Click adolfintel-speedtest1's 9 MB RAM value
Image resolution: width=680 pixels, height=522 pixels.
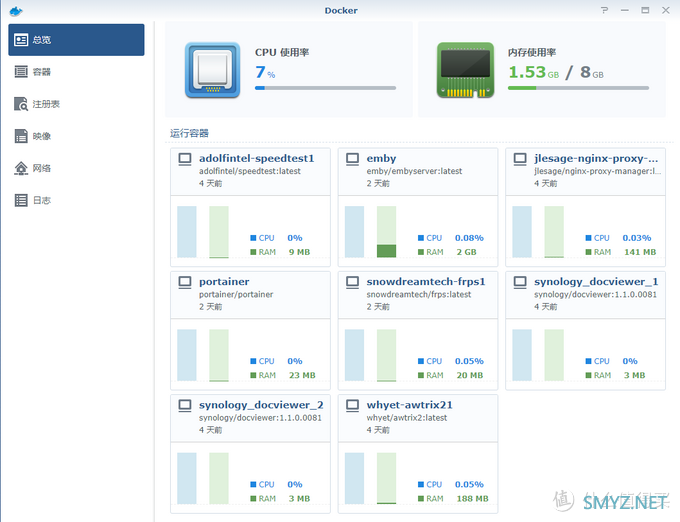pyautogui.click(x=299, y=252)
